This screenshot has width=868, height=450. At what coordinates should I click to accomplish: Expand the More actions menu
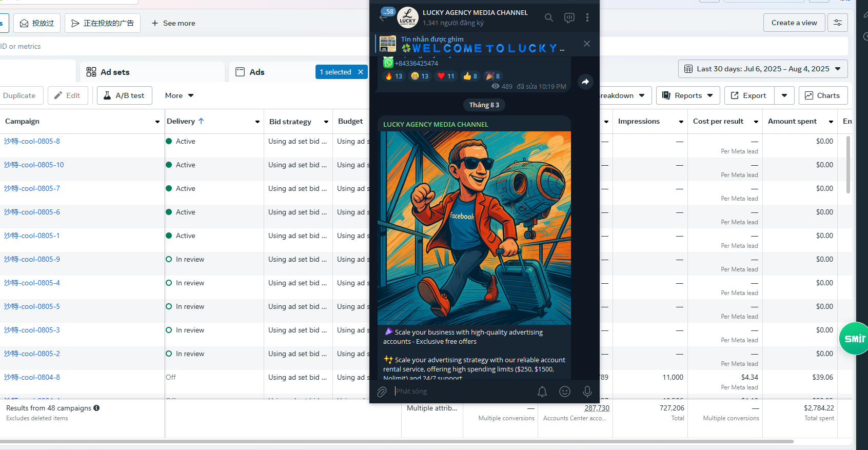pyautogui.click(x=179, y=95)
